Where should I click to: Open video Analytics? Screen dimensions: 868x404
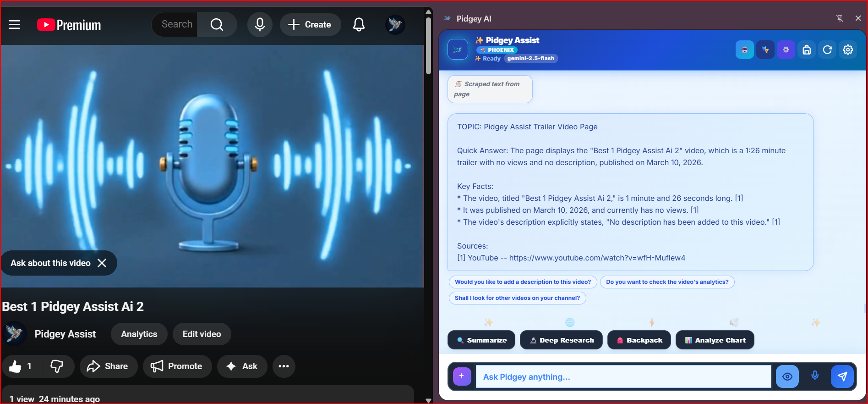pyautogui.click(x=139, y=334)
